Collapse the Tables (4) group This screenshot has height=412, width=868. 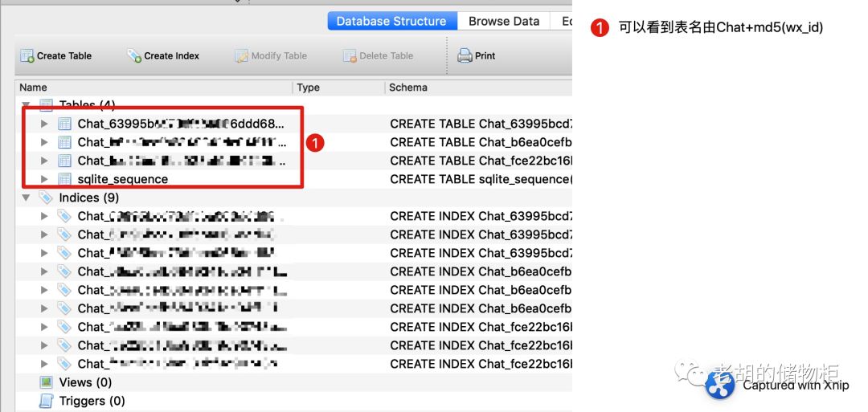click(26, 104)
